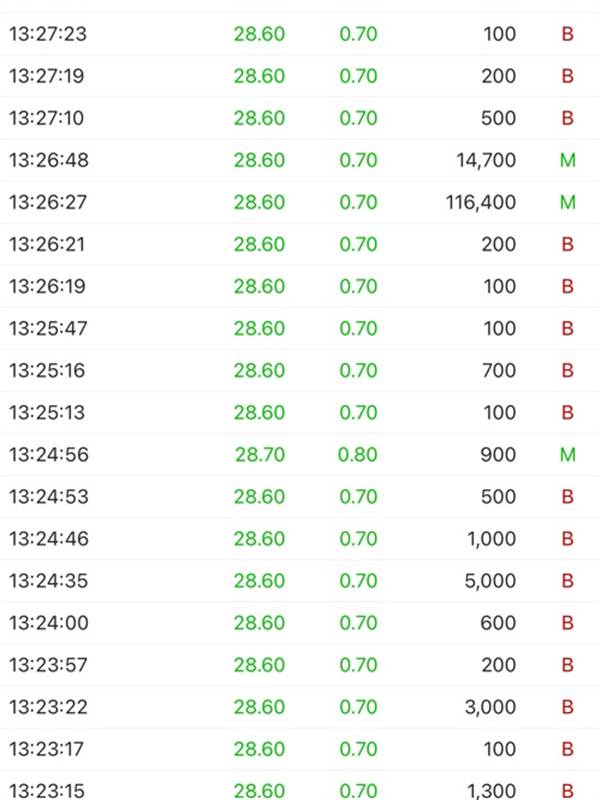The height and width of the screenshot is (800, 600).
Task: Select the 13:27:19 timestamp
Action: (x=47, y=76)
